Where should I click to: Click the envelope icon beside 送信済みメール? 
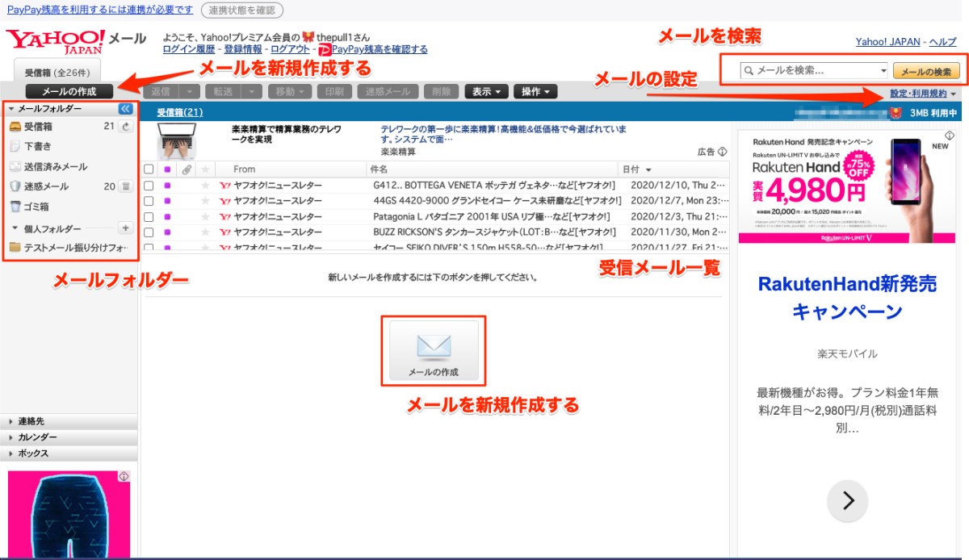point(15,167)
